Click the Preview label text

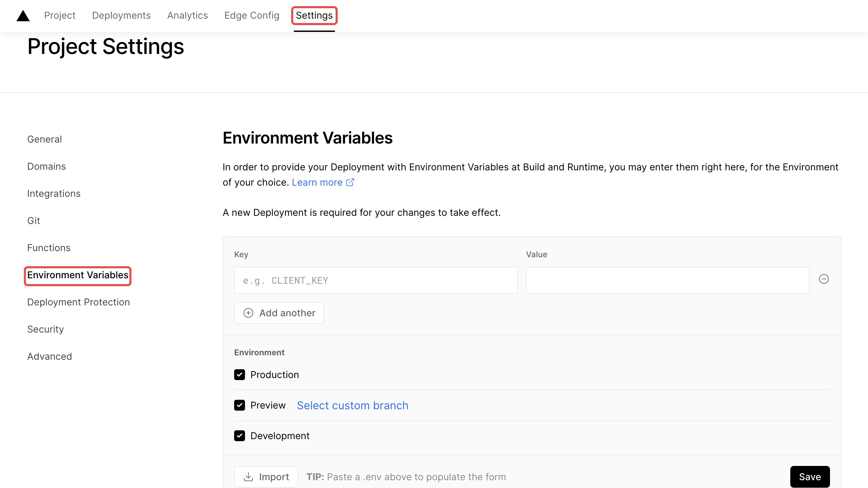pos(268,405)
